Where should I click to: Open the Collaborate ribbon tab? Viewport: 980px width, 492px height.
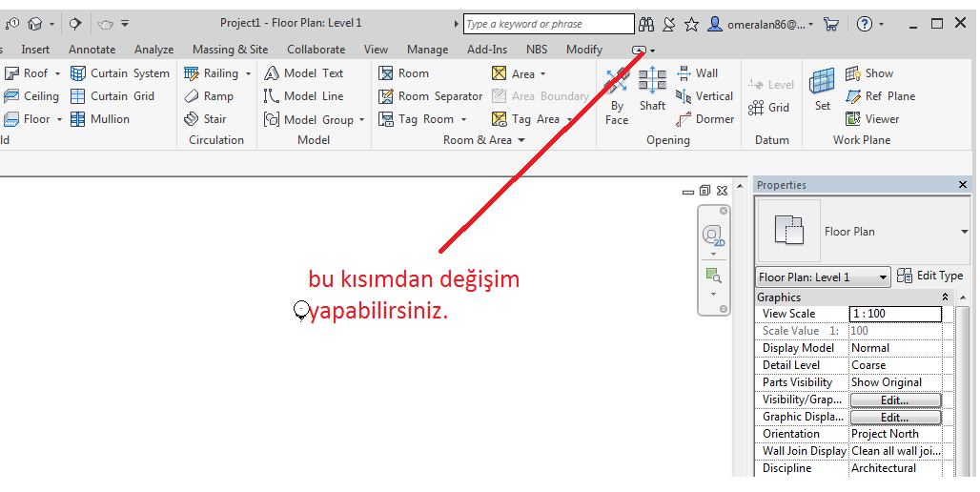coord(316,50)
